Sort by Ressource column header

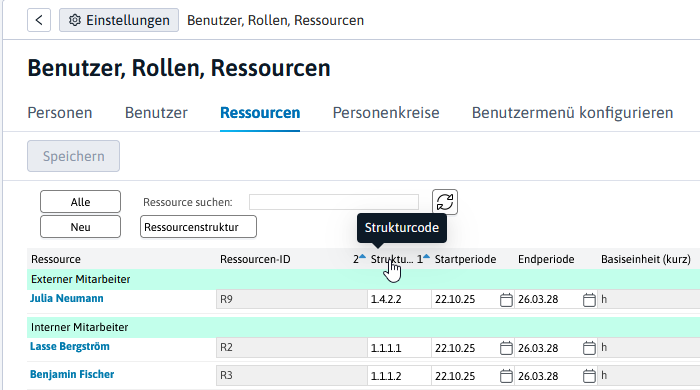click(56, 259)
